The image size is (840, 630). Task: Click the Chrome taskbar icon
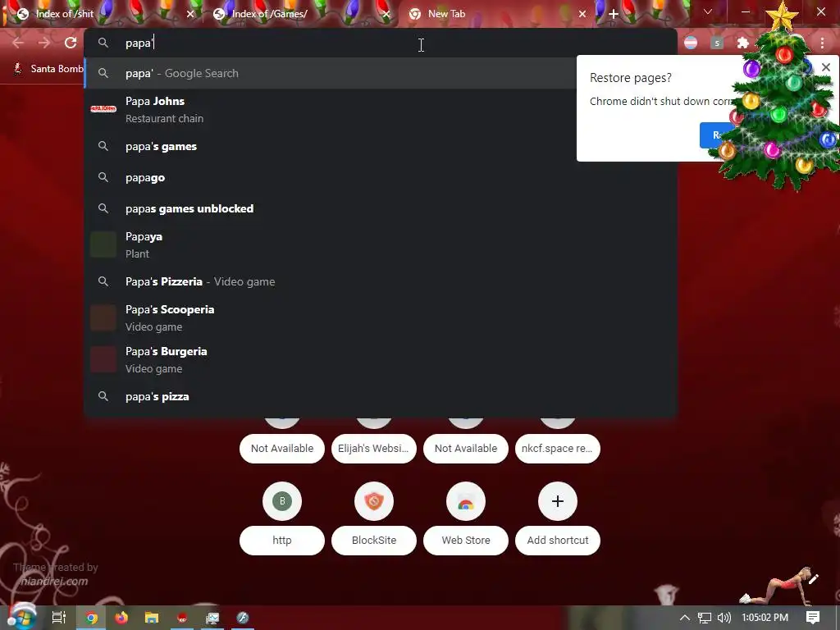[92, 618]
